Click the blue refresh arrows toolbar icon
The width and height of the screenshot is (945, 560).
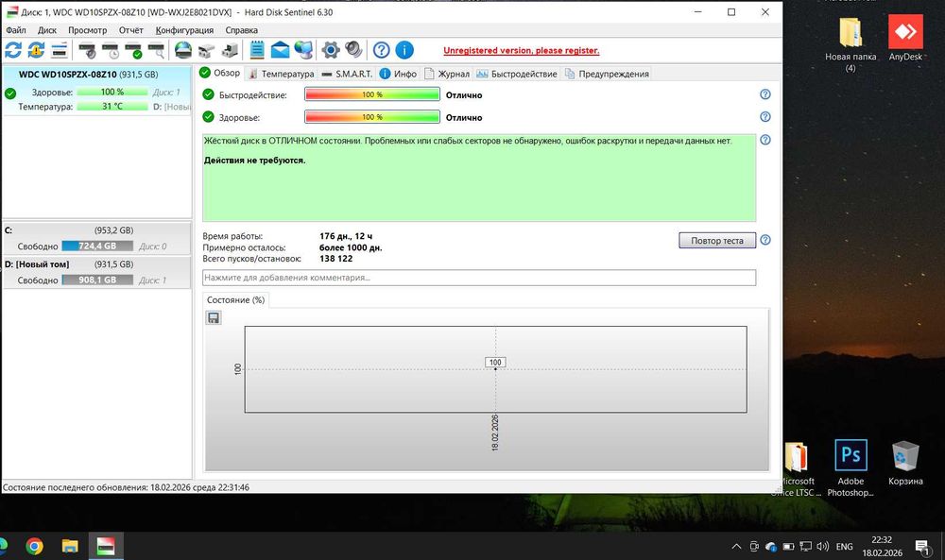tap(13, 50)
